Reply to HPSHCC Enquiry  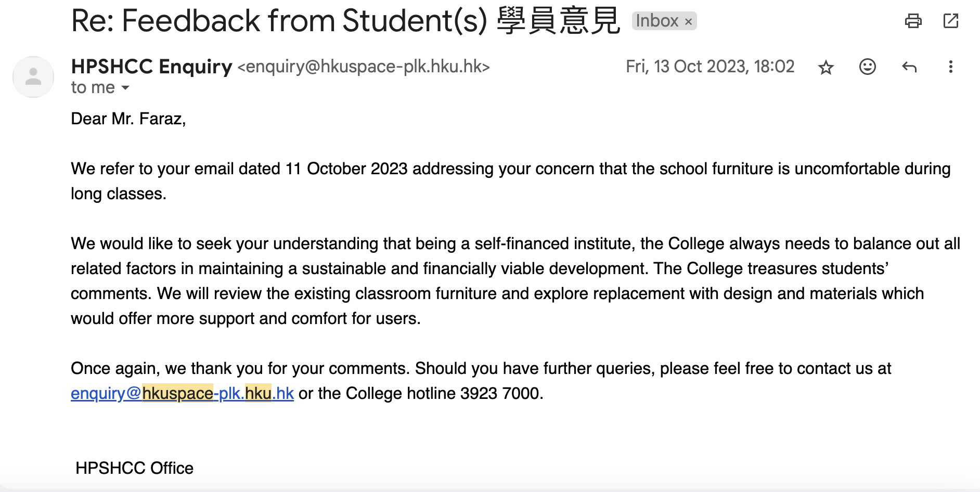pyautogui.click(x=909, y=67)
